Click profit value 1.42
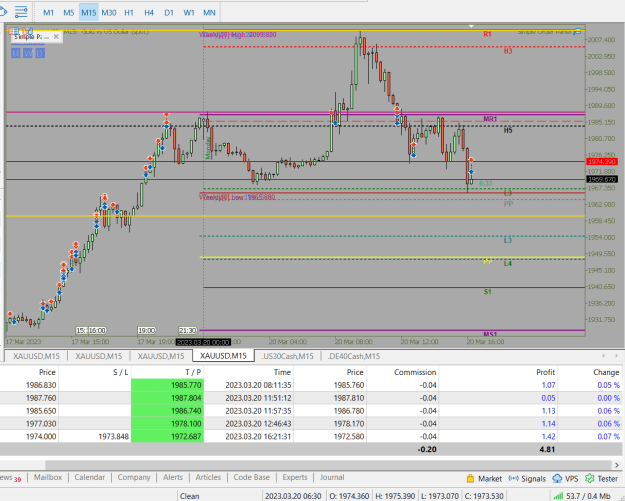The image size is (625, 501). 548,436
